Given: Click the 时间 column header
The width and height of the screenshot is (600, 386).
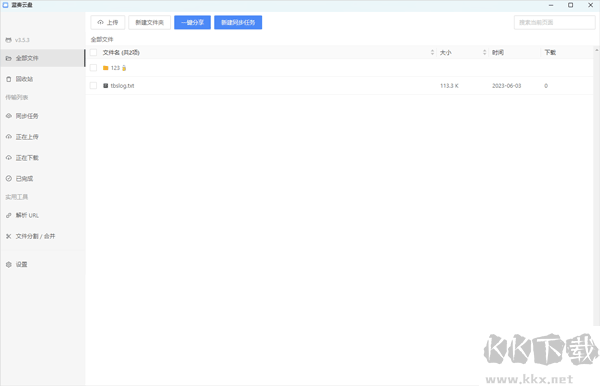Looking at the screenshot, I should [497, 52].
